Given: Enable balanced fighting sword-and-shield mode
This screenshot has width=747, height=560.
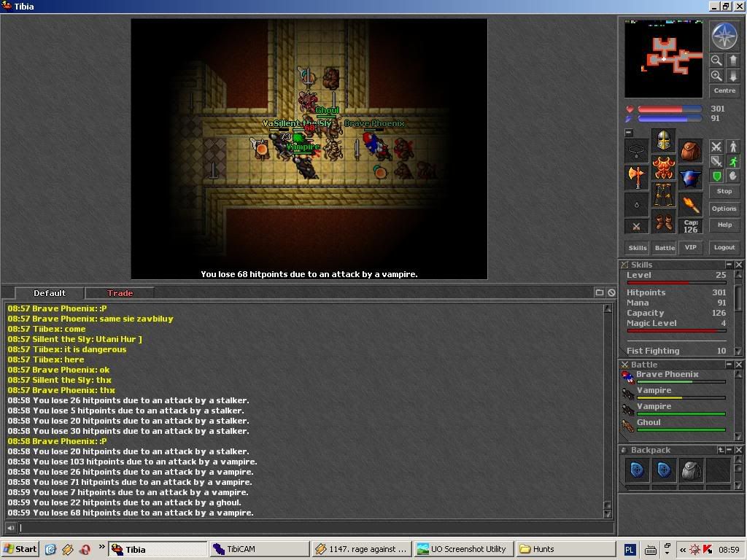Looking at the screenshot, I should pyautogui.click(x=716, y=161).
